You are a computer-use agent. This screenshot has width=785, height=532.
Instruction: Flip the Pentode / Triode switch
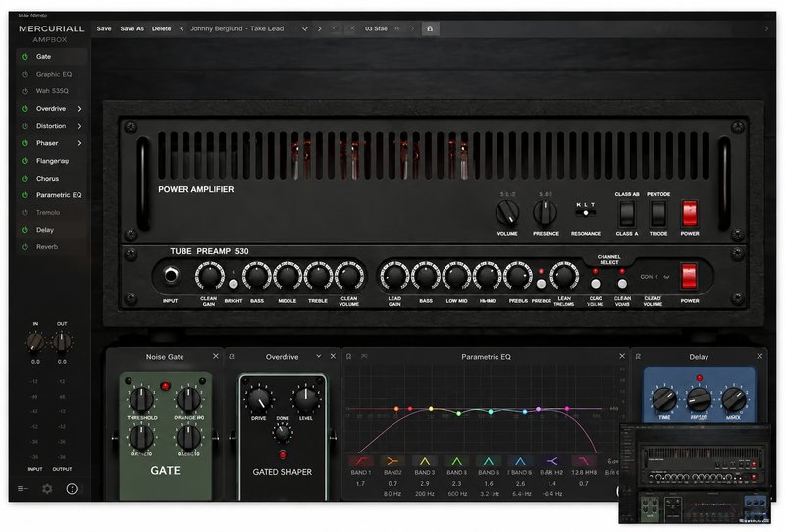(658, 214)
